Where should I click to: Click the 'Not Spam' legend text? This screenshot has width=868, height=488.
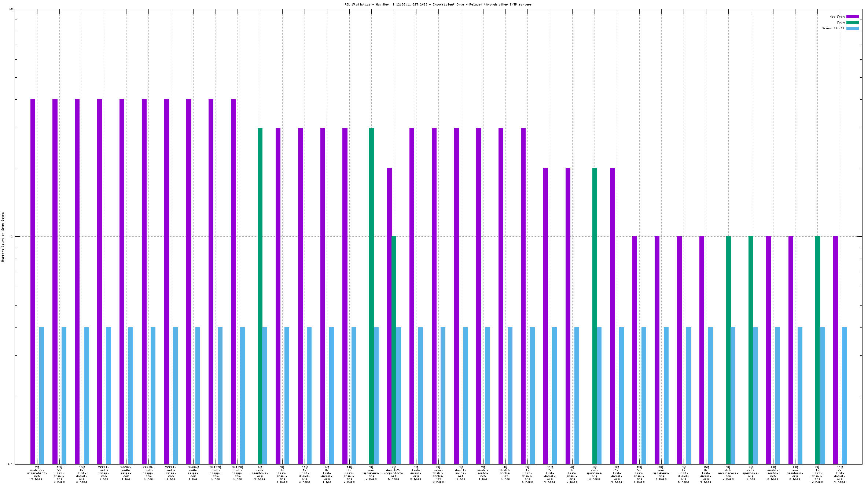(837, 16)
